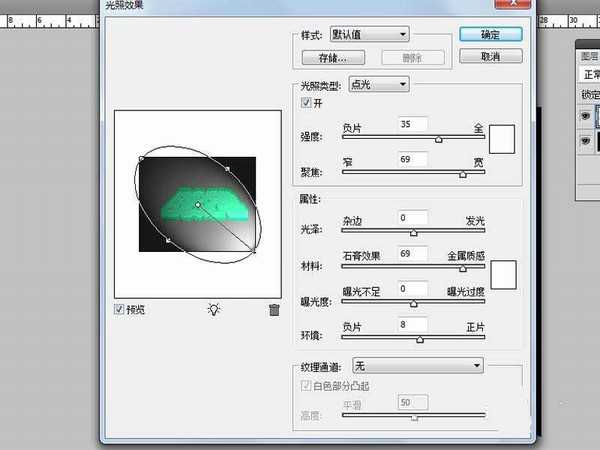Click the 取消 cancel button
The width and height of the screenshot is (600, 450).
pyautogui.click(x=490, y=57)
